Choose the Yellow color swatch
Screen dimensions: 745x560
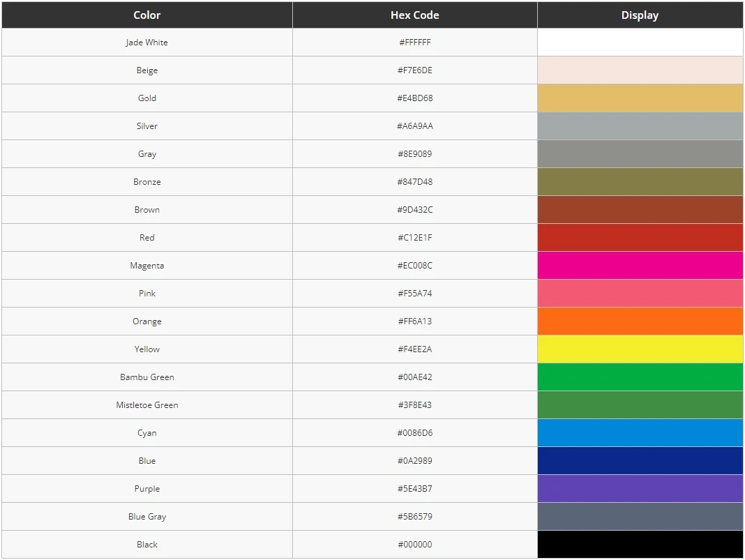tap(640, 349)
